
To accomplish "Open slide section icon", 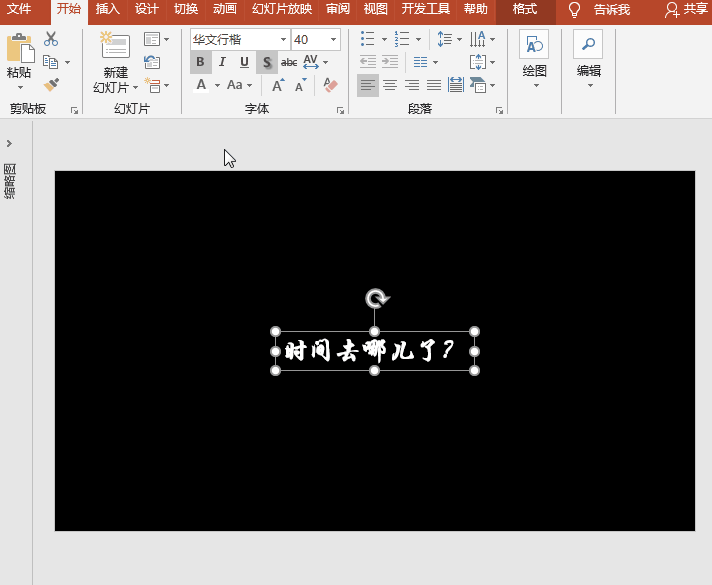I will [x=152, y=85].
